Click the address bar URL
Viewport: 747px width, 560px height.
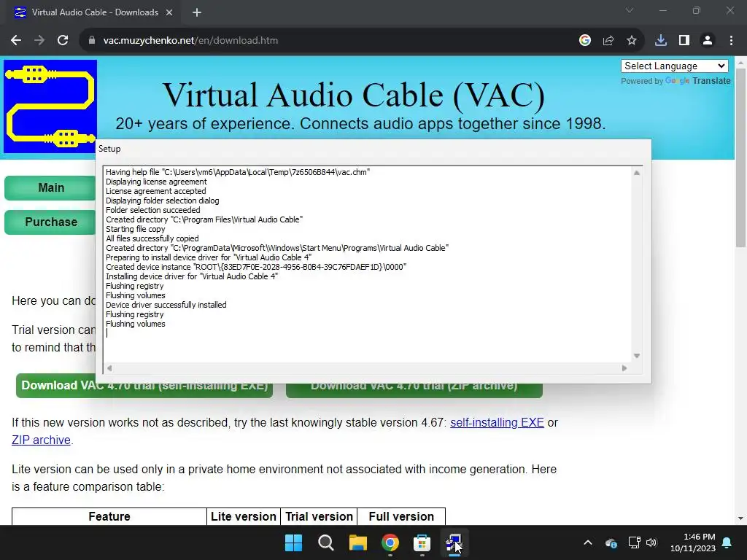[190, 41]
